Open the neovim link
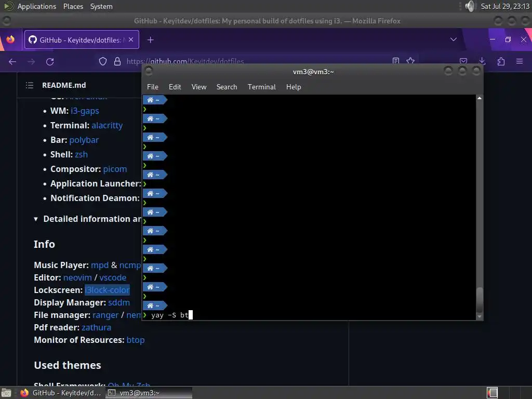 [77, 277]
